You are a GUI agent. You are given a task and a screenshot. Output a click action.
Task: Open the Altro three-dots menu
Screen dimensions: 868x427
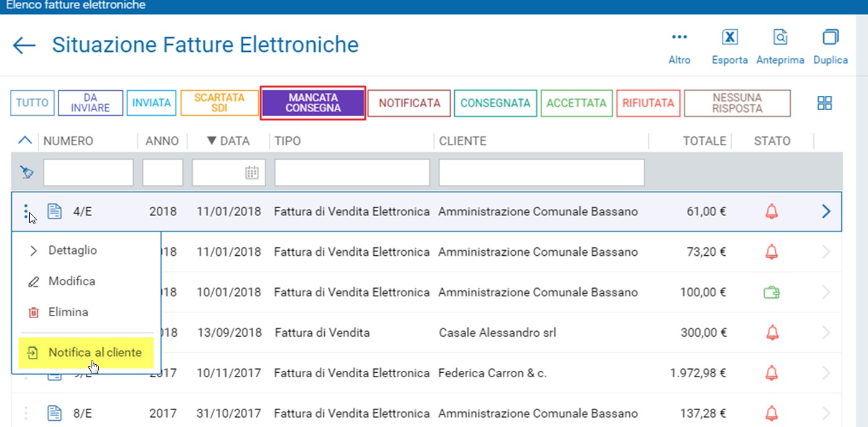tap(679, 37)
